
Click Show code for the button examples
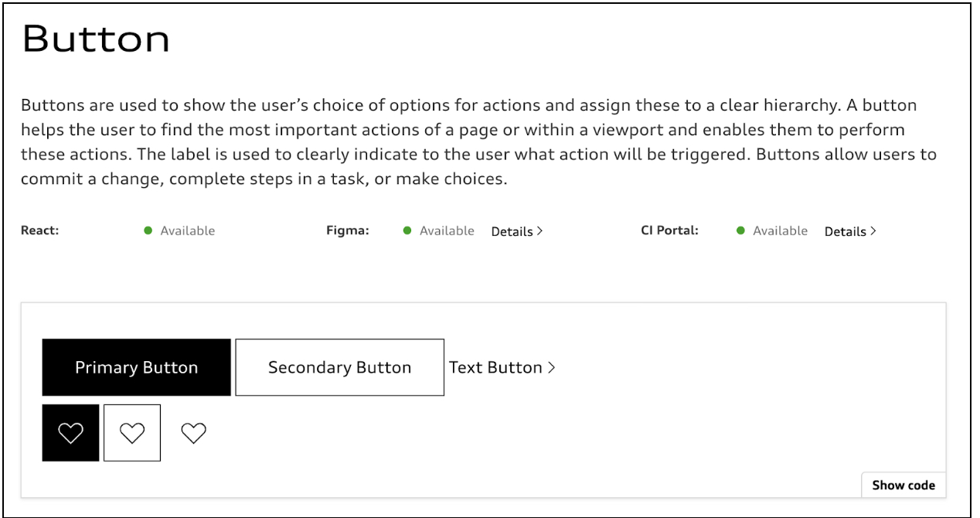point(903,485)
